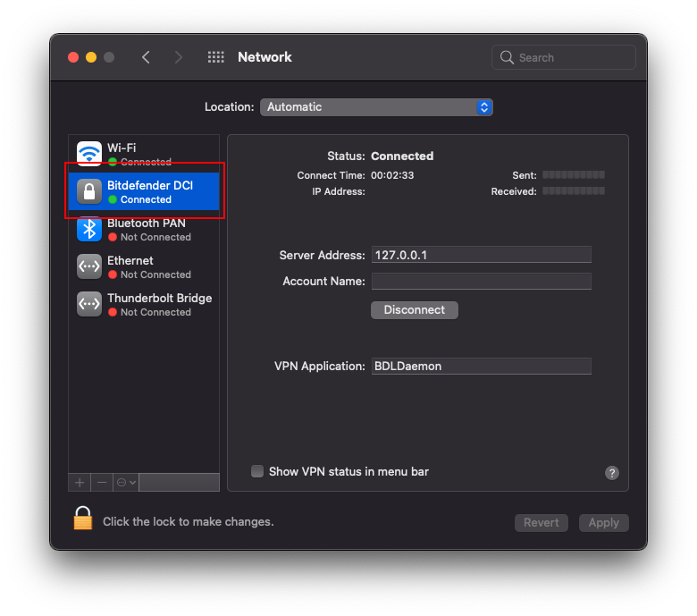This screenshot has width=697, height=616.
Task: Add a network service with plus button
Action: point(80,483)
